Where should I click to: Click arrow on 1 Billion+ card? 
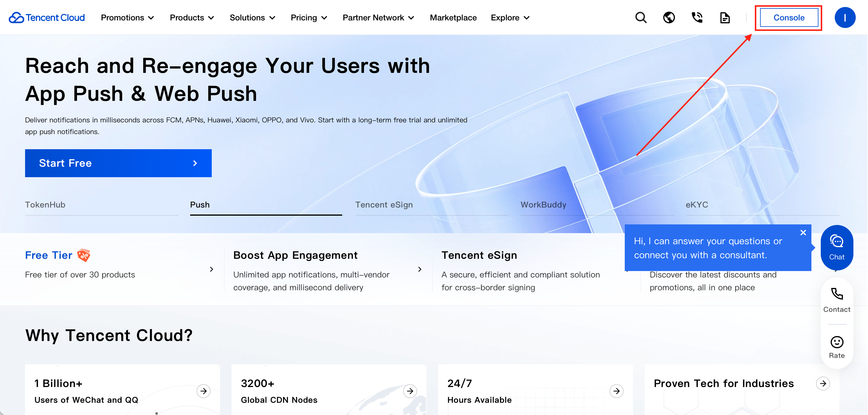204,391
